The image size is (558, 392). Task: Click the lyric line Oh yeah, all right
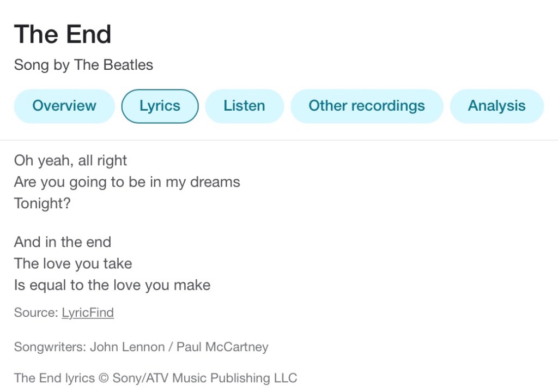point(70,161)
